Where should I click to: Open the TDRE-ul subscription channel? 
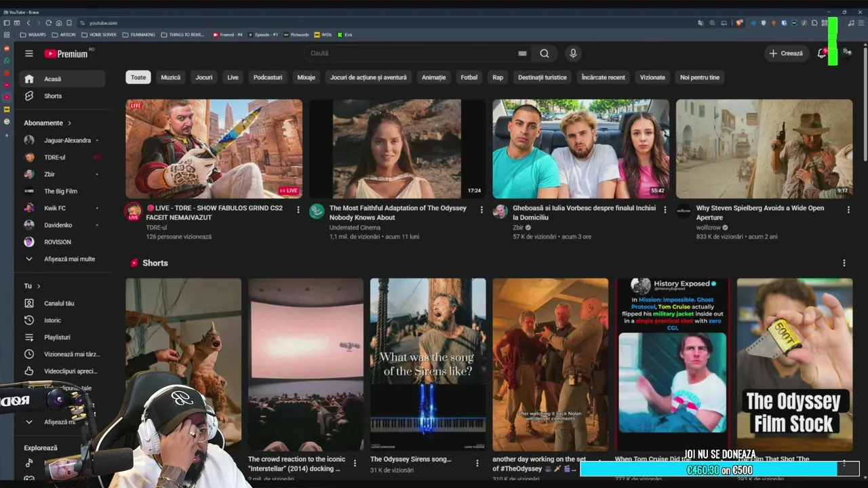tap(62, 157)
